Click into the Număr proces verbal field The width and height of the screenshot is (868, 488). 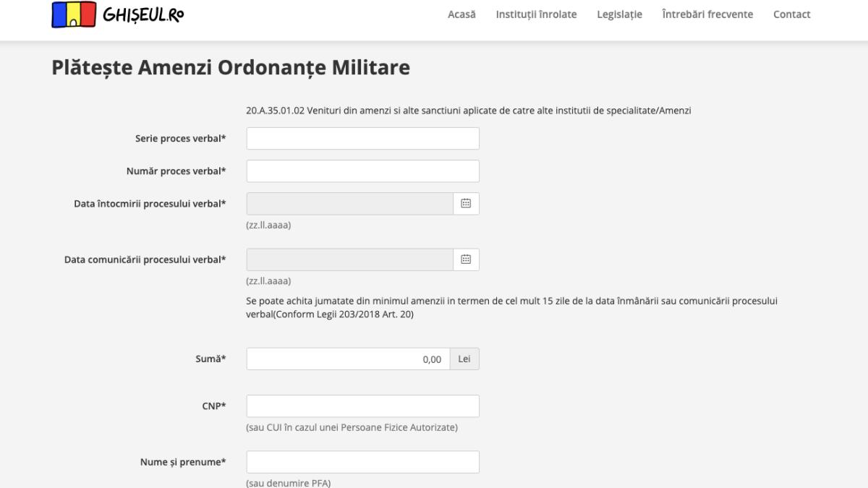(x=362, y=171)
